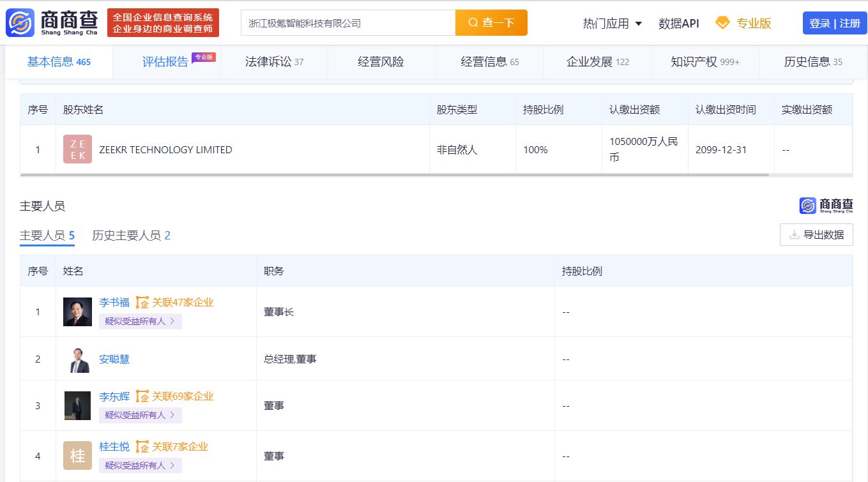Click the 登录 | 注册 button
The width and height of the screenshot is (868, 482).
[x=834, y=24]
